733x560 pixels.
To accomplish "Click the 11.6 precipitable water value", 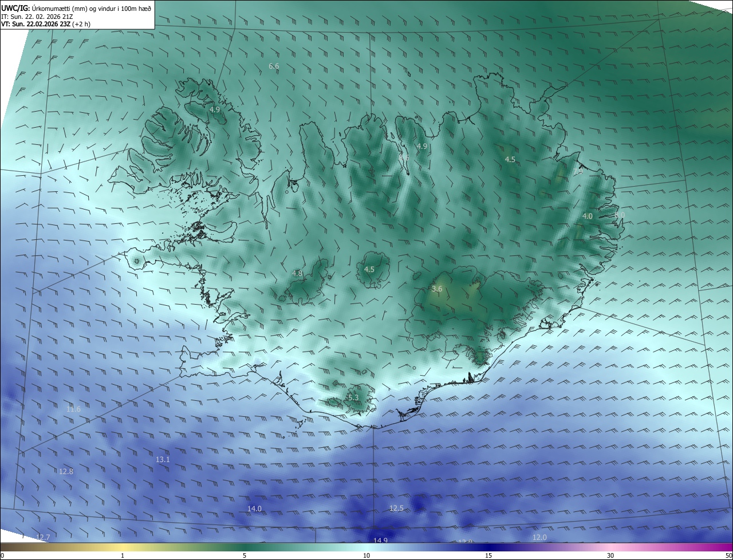I will tap(73, 409).
